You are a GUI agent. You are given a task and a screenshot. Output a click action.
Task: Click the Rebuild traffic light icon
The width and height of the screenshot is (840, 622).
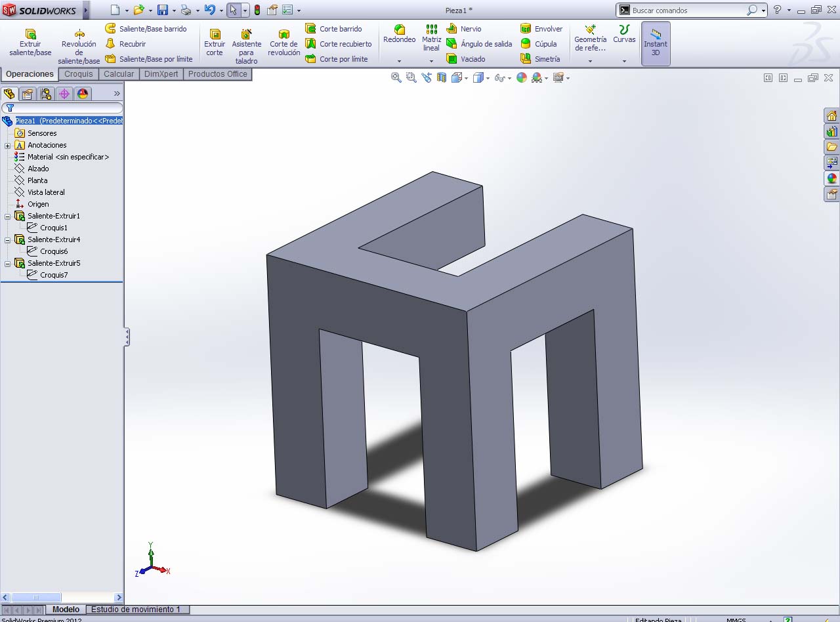(257, 10)
